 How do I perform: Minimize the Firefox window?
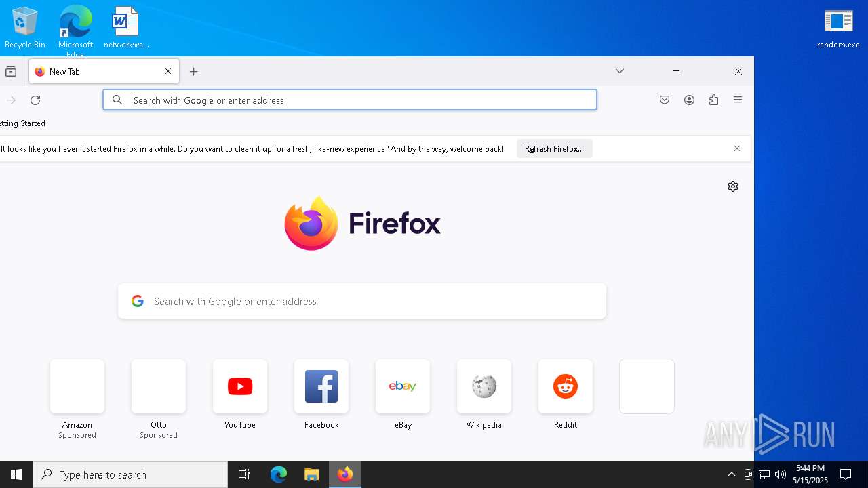676,71
